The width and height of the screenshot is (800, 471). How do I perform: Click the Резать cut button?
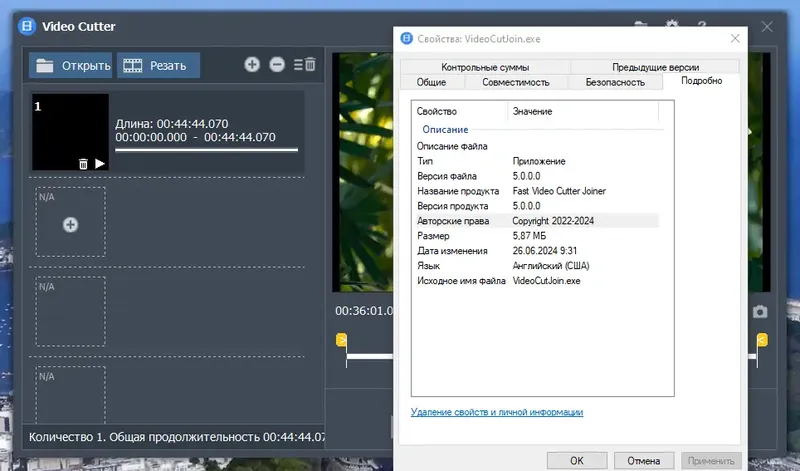point(158,65)
